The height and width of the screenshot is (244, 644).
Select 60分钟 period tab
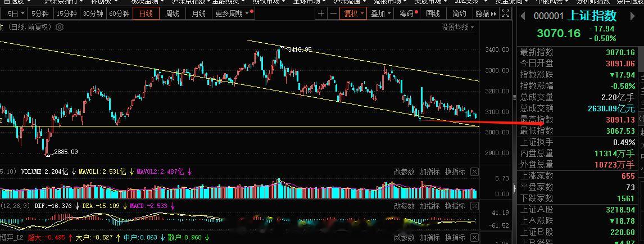(x=120, y=13)
